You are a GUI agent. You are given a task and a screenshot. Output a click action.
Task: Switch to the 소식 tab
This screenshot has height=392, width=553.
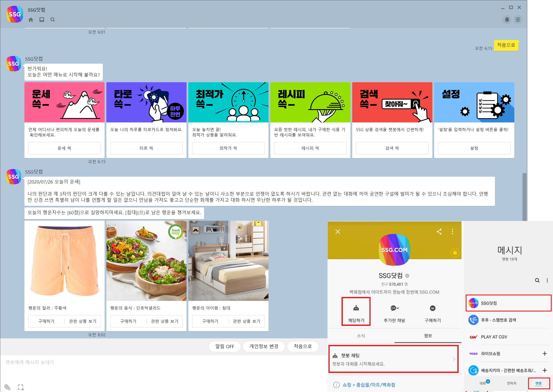(361, 336)
